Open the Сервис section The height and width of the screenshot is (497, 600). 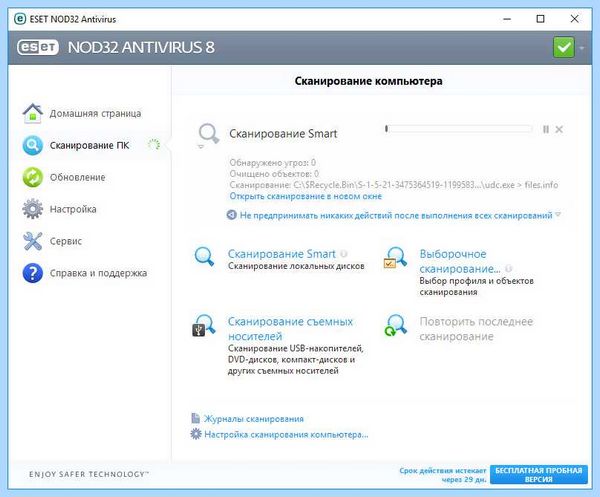[x=66, y=241]
